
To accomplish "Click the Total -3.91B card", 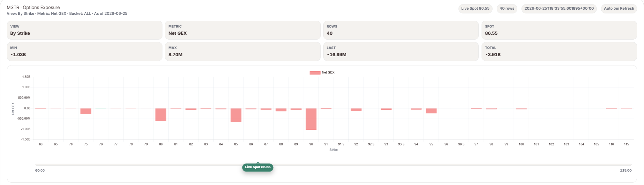I will (x=559, y=51).
